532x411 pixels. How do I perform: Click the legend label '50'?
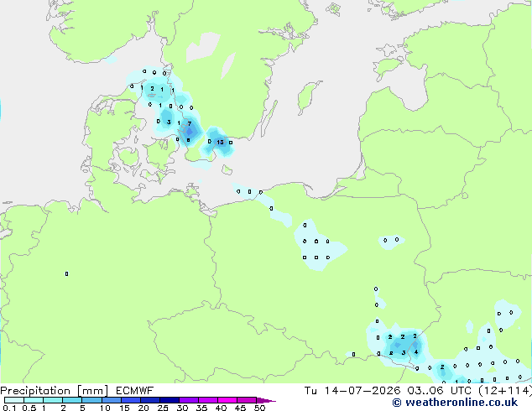tap(260, 408)
